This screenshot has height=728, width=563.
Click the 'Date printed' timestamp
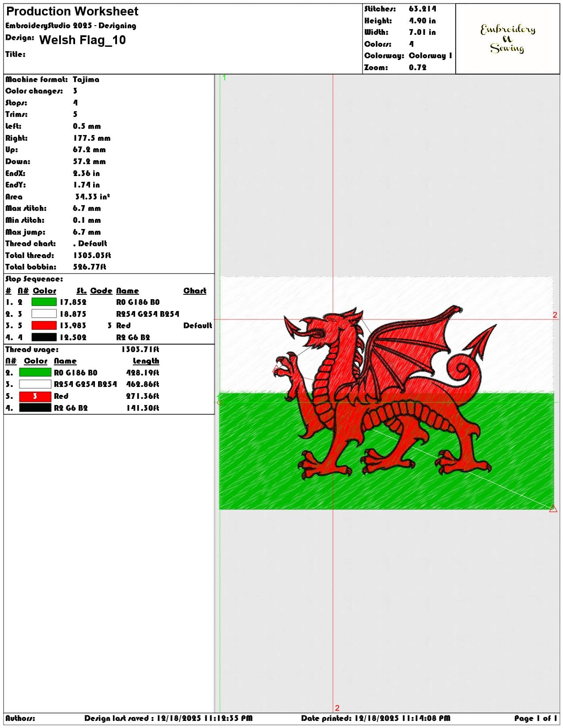point(376,718)
